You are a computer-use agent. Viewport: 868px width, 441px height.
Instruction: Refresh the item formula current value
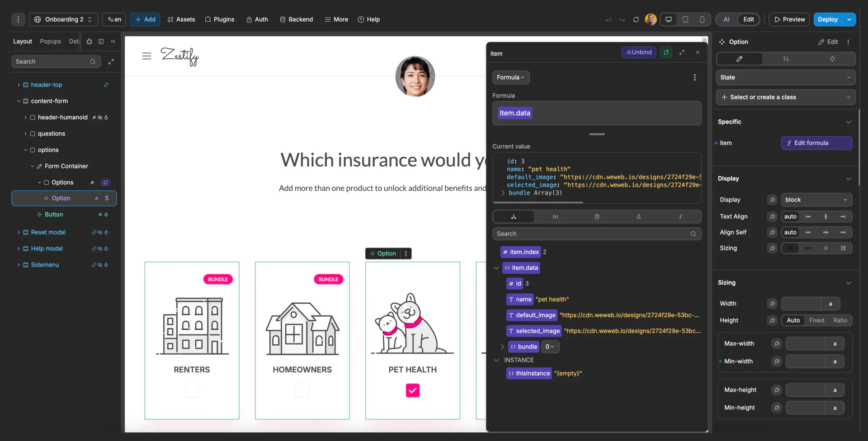(x=666, y=52)
